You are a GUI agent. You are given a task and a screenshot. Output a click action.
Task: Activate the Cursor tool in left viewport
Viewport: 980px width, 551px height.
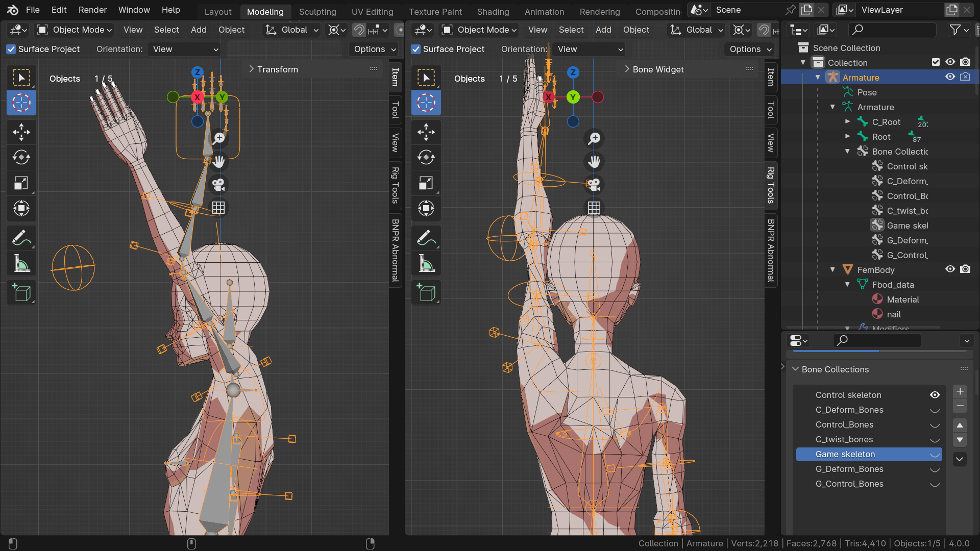click(21, 103)
